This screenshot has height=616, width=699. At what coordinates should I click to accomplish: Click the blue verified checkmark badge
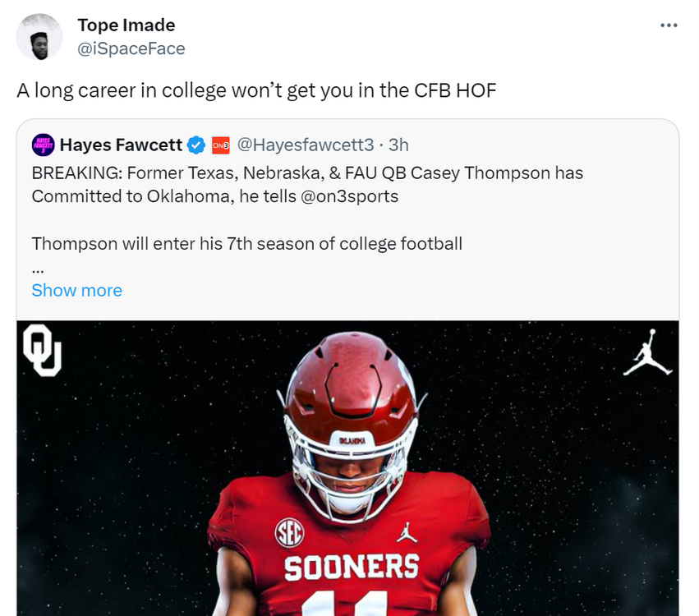point(195,145)
